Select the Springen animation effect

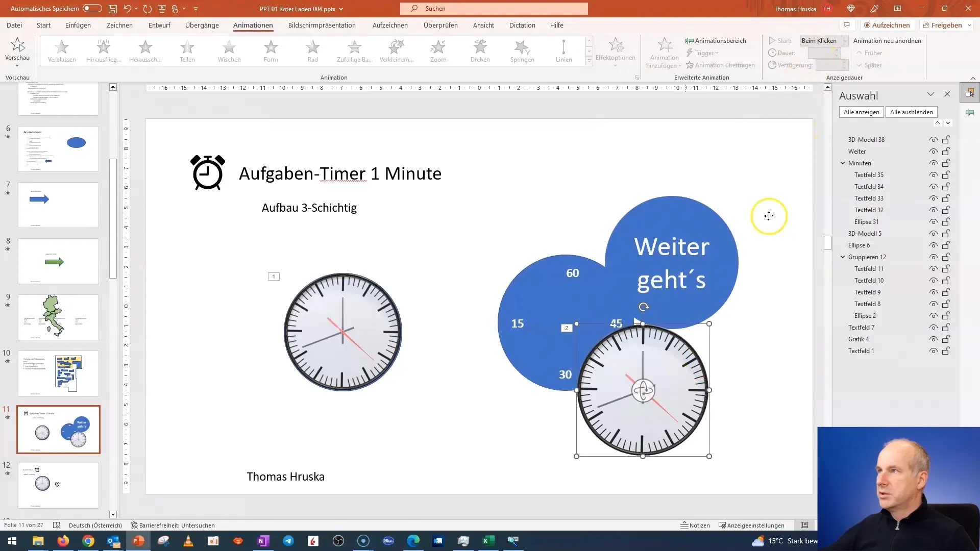[522, 51]
